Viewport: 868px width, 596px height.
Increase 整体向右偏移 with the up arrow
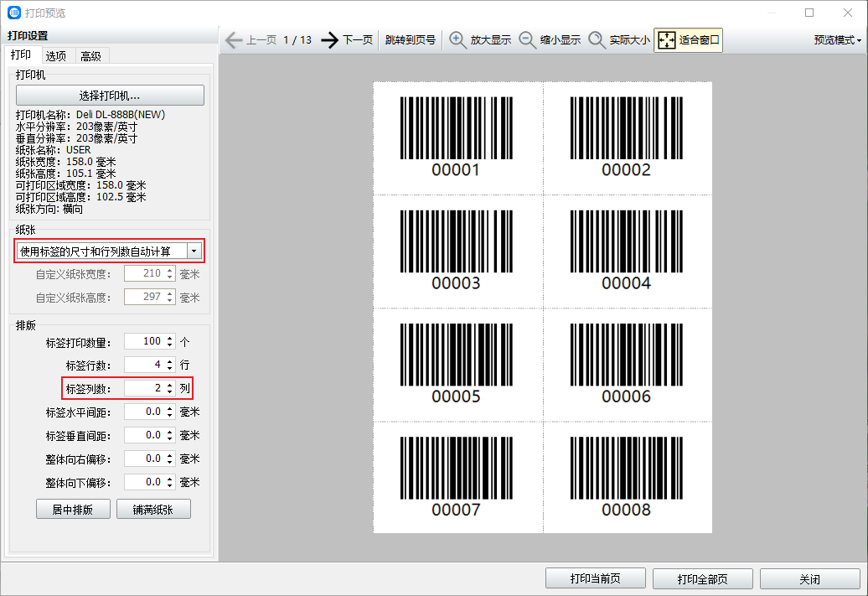(170, 455)
